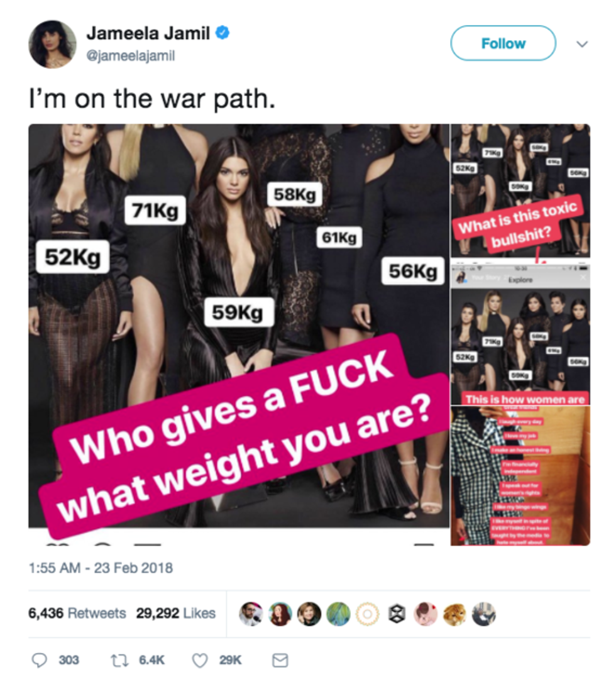Open Jameela Jamil's profile avatar
Screen dimensions: 616x694
tap(53, 44)
